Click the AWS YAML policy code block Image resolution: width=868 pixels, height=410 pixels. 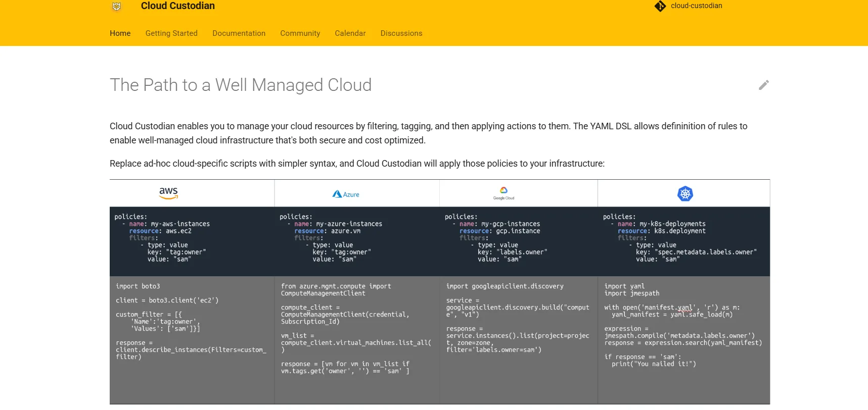[x=192, y=241]
